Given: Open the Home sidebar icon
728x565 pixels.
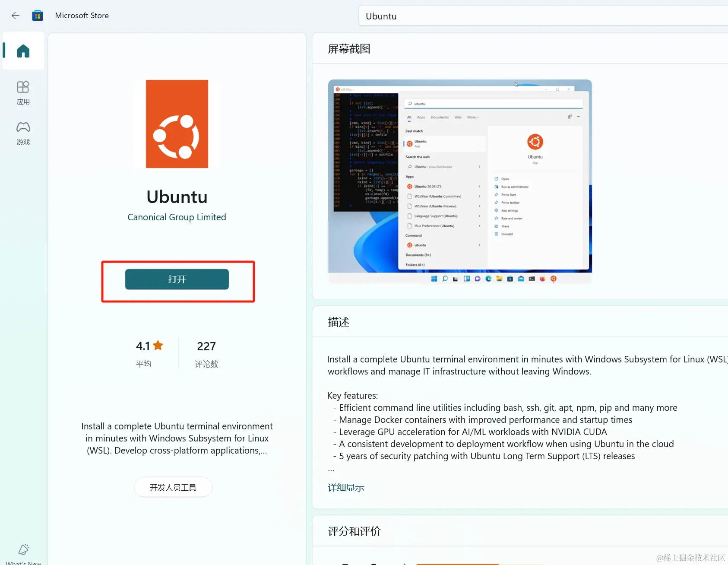Looking at the screenshot, I should pyautogui.click(x=23, y=51).
